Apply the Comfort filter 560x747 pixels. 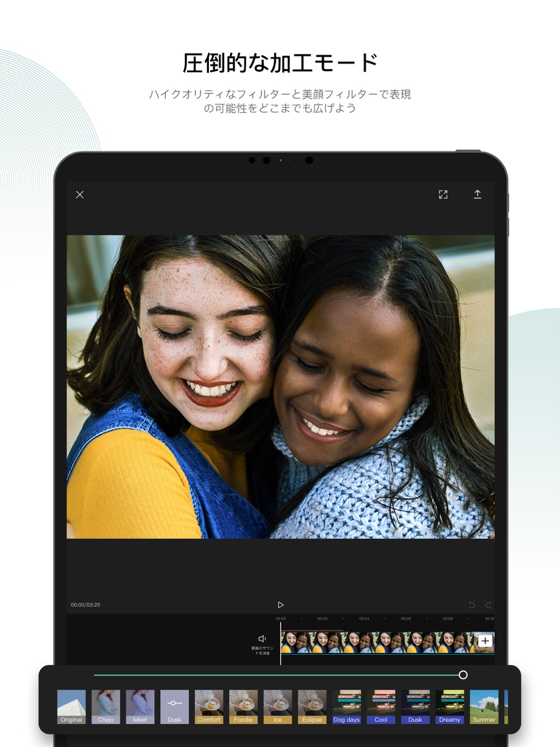(209, 707)
